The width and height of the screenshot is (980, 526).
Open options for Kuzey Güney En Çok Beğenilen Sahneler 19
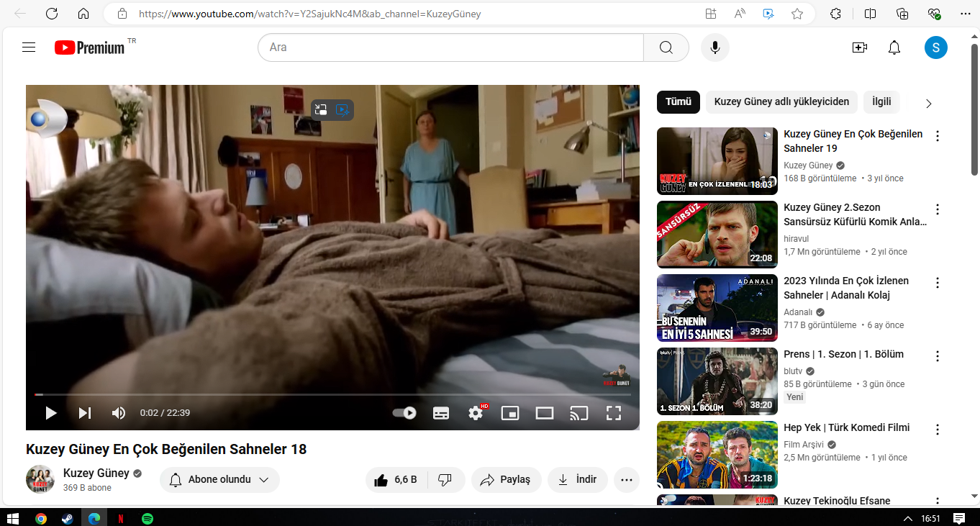pyautogui.click(x=938, y=136)
